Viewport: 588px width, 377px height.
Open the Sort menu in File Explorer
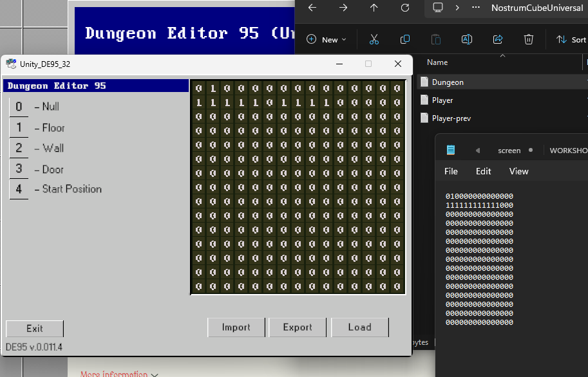click(571, 39)
